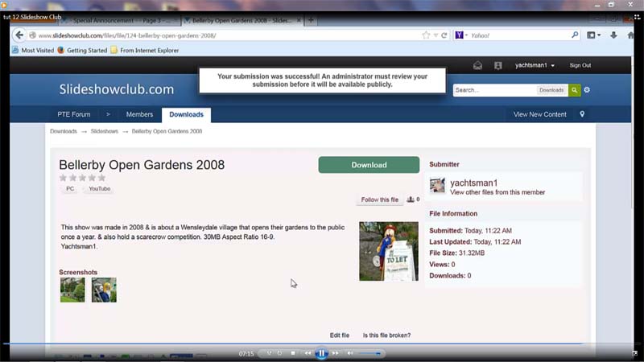Screen dimensions: 644x362
Task: Click the Slideshowclub.com site logo
Action: [116, 89]
